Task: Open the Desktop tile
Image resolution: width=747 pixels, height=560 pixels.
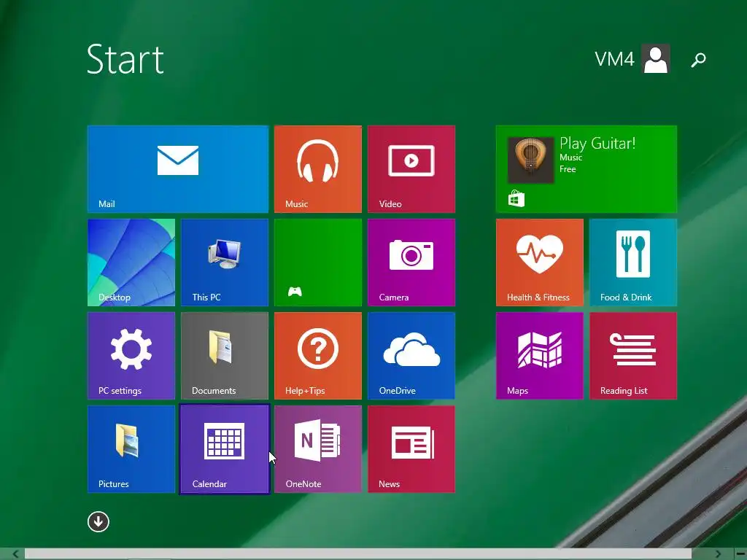Action: 131,262
